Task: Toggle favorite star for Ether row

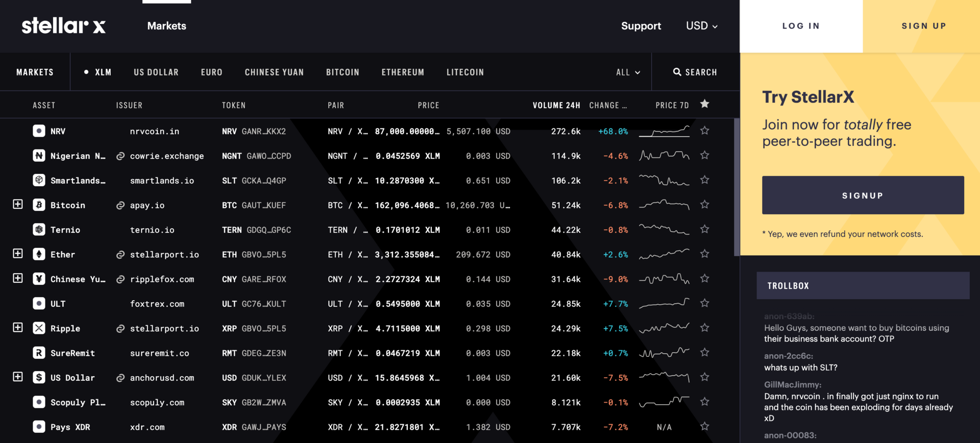Action: point(704,254)
